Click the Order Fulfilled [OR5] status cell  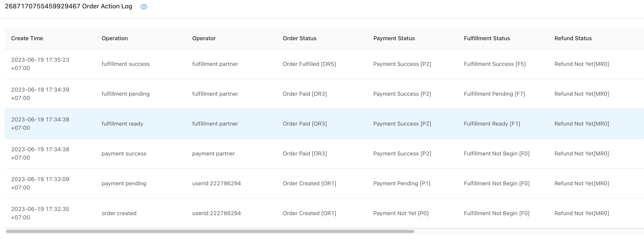pyautogui.click(x=309, y=64)
